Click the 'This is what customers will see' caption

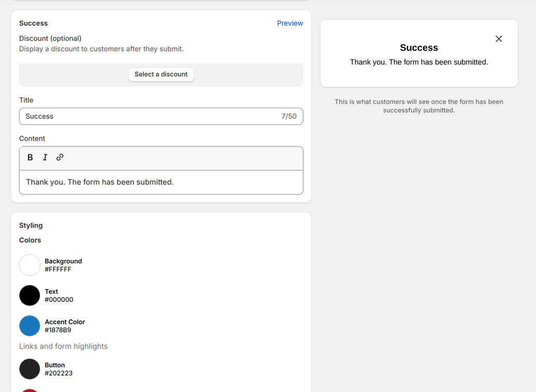418,106
